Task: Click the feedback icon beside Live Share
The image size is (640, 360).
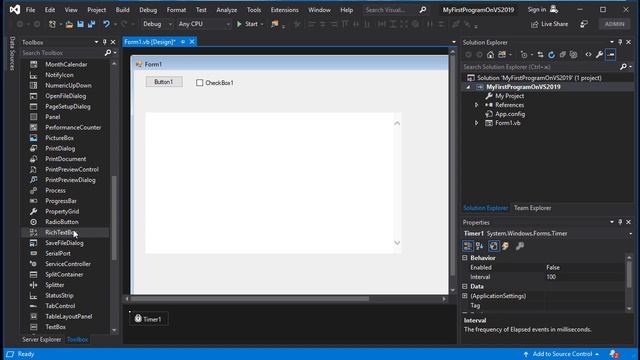Action: (x=584, y=24)
